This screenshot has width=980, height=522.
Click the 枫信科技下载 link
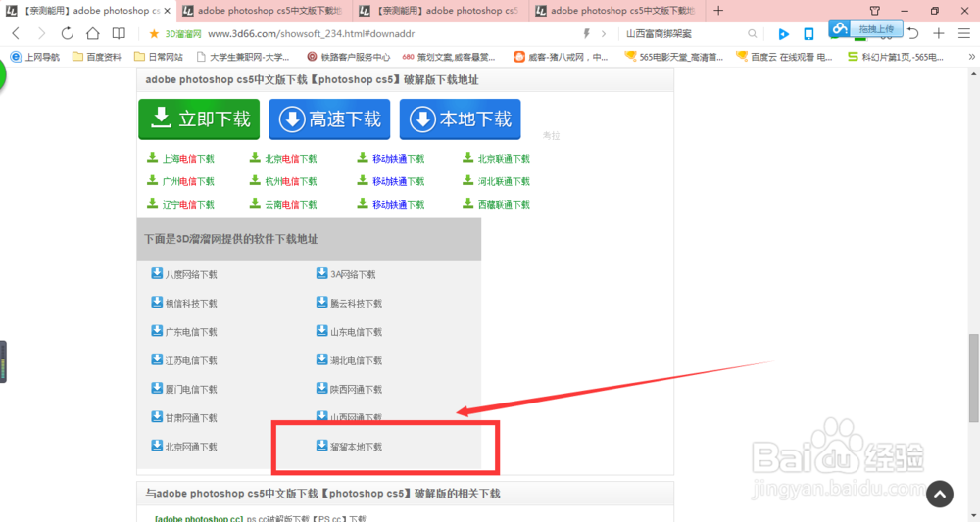[x=191, y=304]
